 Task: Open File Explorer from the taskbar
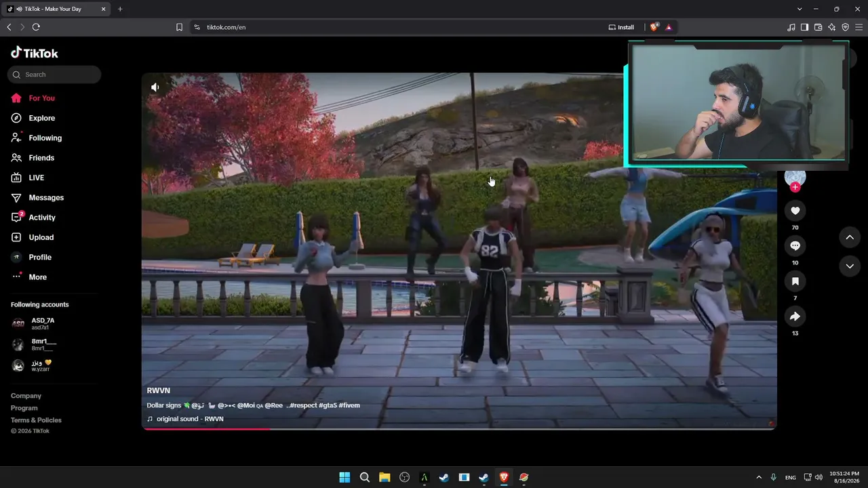point(384,477)
